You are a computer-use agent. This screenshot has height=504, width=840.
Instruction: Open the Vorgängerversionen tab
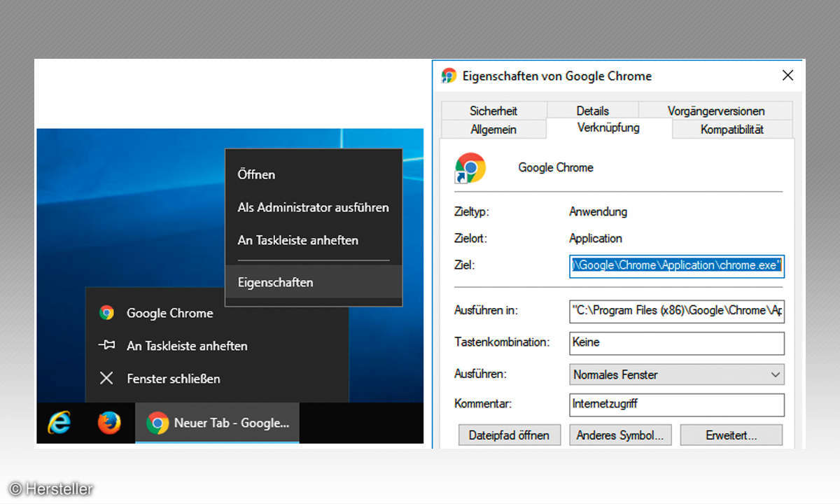coord(716,111)
